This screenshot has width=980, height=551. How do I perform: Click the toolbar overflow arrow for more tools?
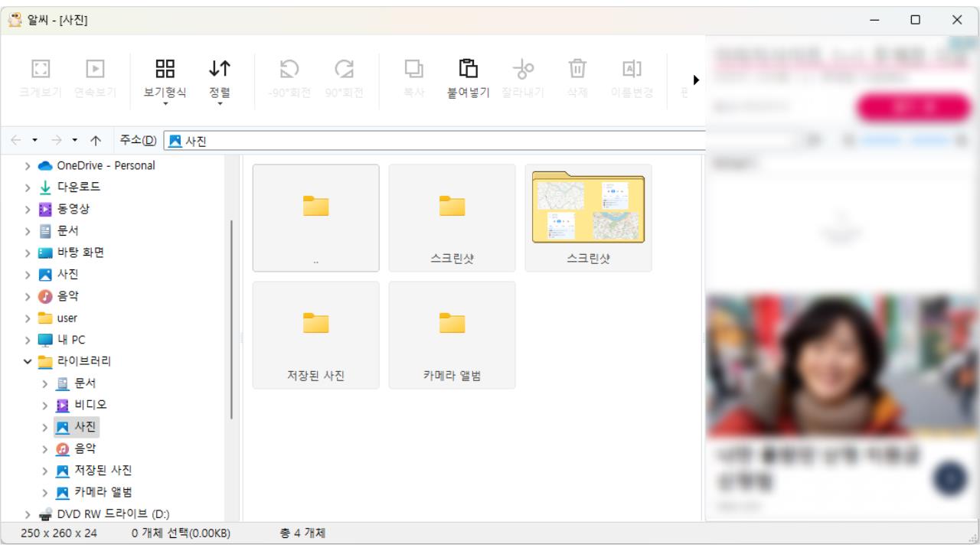coord(696,79)
